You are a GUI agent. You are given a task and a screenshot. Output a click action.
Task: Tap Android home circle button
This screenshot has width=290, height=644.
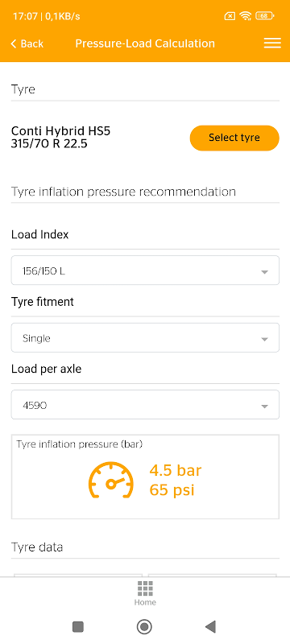point(144,626)
